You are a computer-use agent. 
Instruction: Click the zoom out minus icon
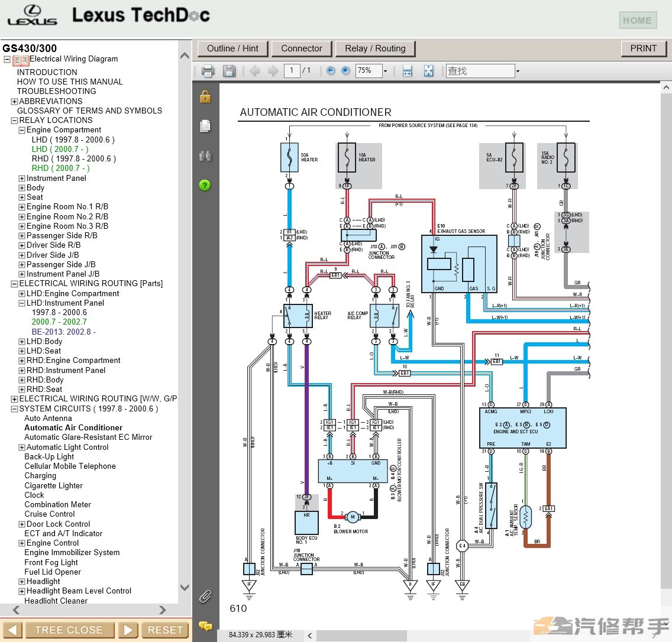(x=331, y=71)
